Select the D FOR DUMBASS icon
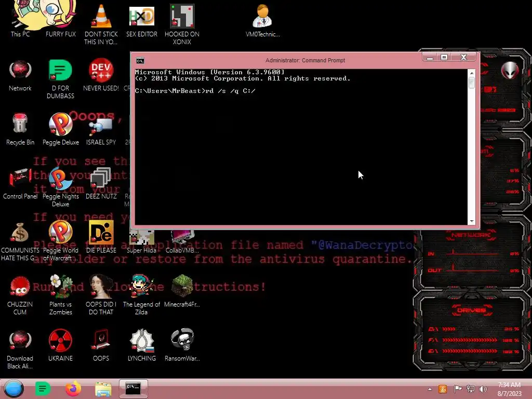Screen dimensions: 532x399 [x=60, y=79]
